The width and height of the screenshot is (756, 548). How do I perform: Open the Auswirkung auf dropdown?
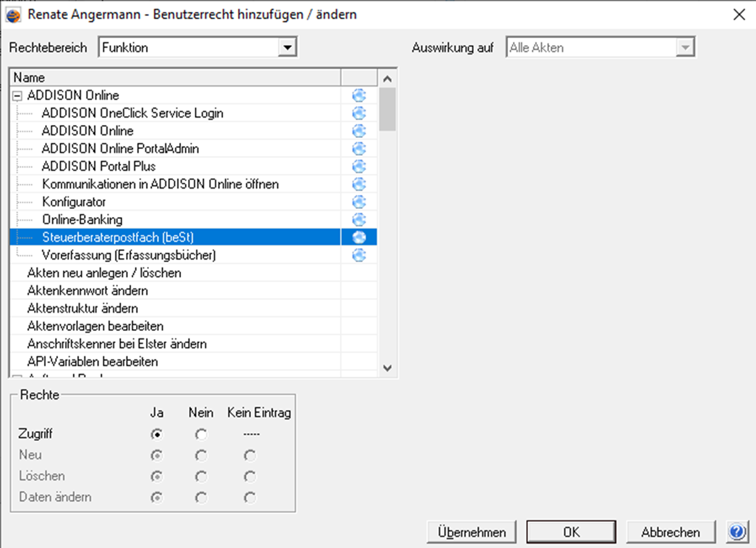[684, 48]
